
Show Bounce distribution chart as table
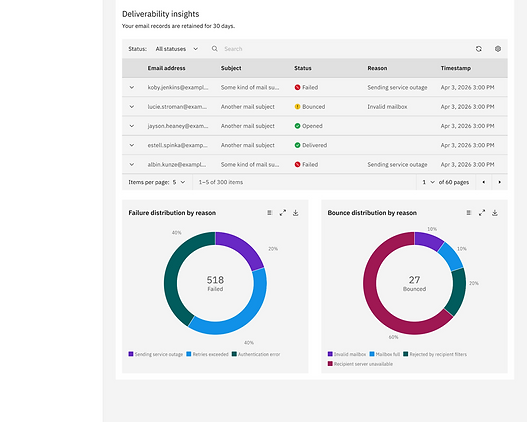click(469, 213)
